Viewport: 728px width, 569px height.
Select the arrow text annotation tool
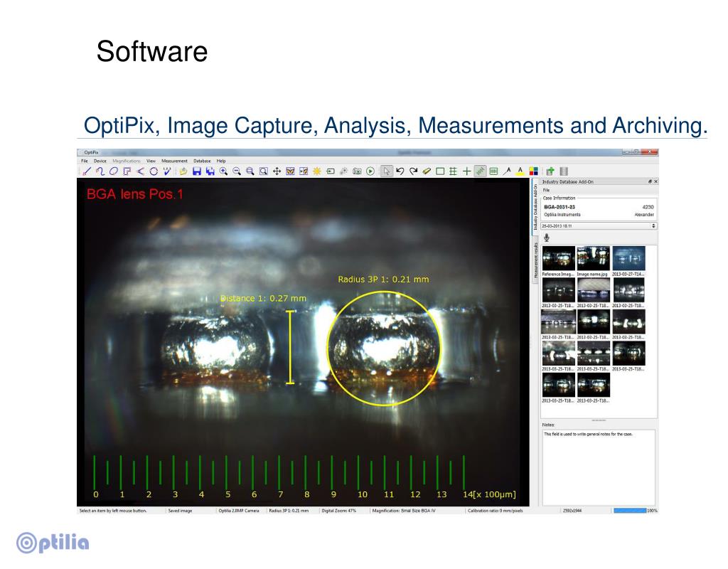coord(507,171)
